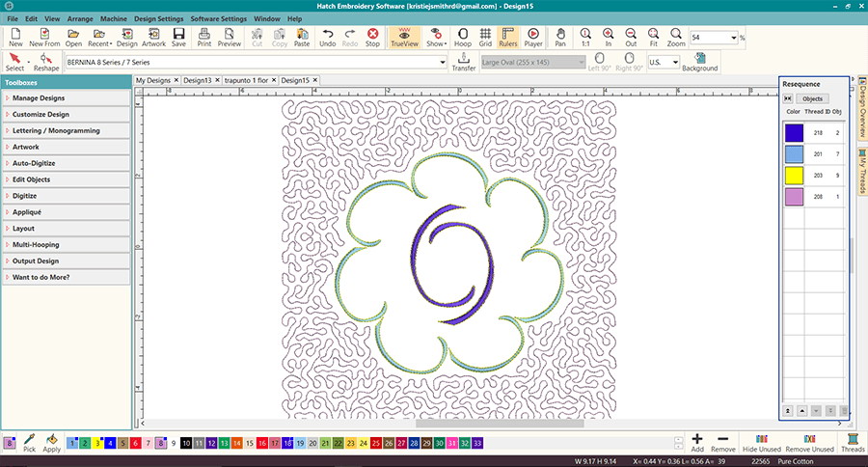Image resolution: width=868 pixels, height=467 pixels.
Task: Toggle the Rulers display
Action: point(507,38)
